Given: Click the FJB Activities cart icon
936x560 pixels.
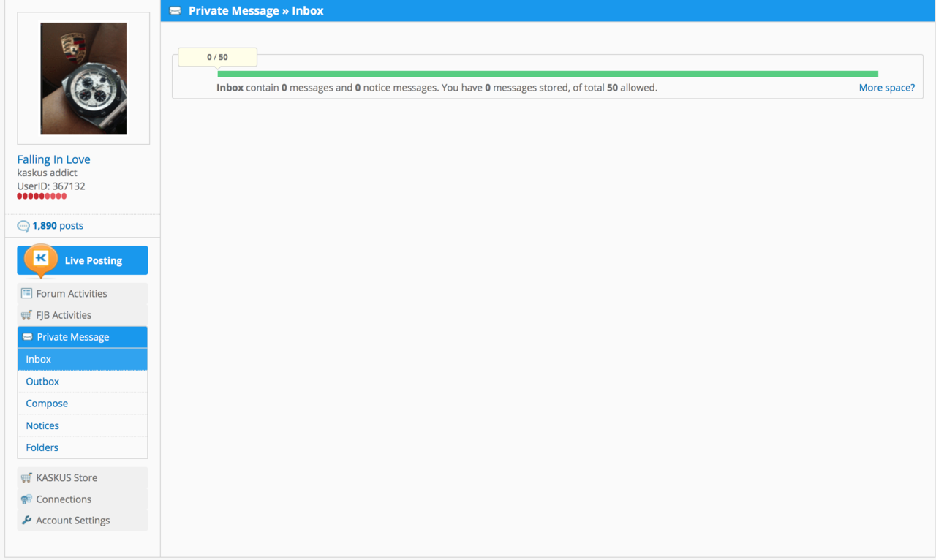Looking at the screenshot, I should coord(26,315).
